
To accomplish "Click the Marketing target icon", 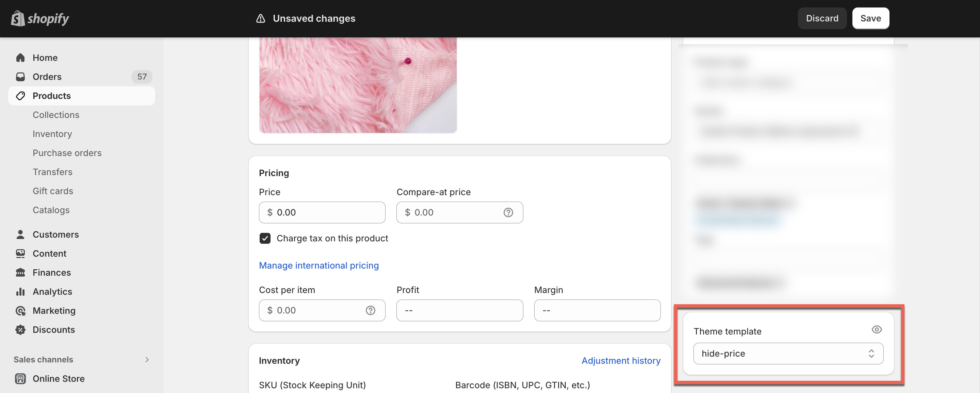I will [20, 311].
